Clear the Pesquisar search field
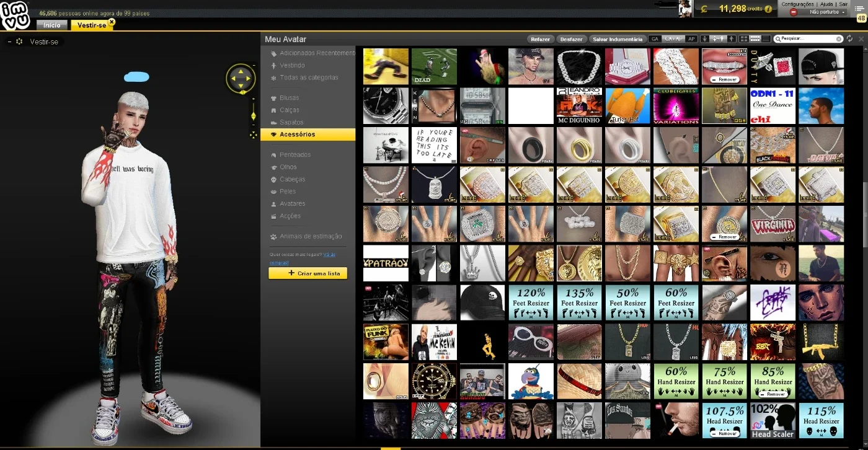This screenshot has height=450, width=868. coord(839,38)
